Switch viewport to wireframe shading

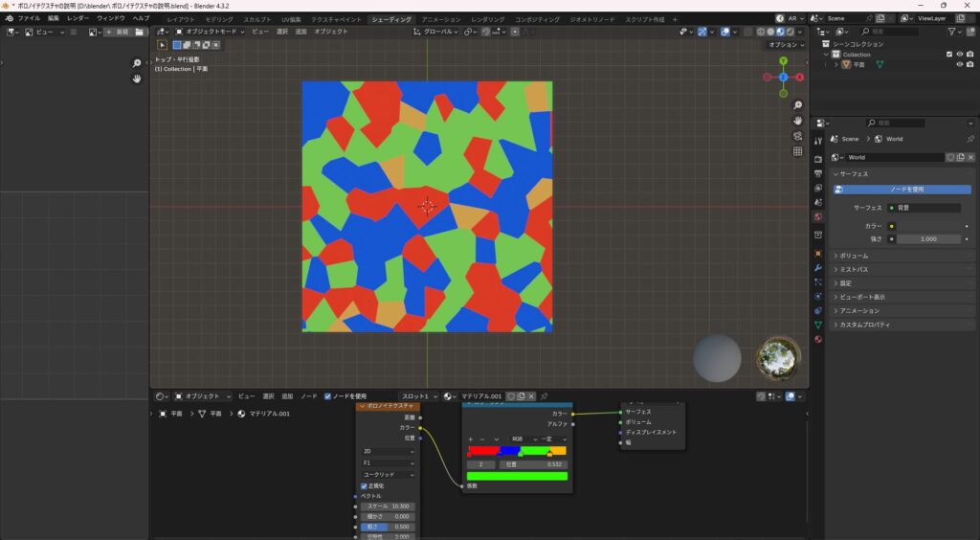click(x=761, y=32)
